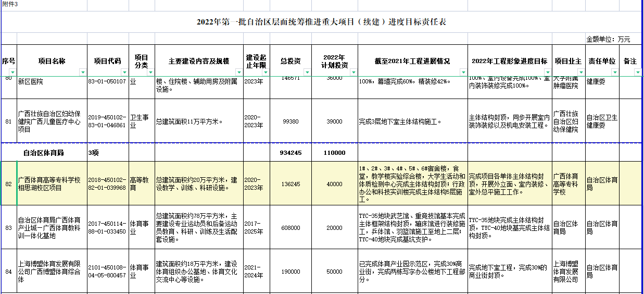Click the 总投资 column filter dropdown
This screenshot has height=294, width=644.
coord(307,72)
